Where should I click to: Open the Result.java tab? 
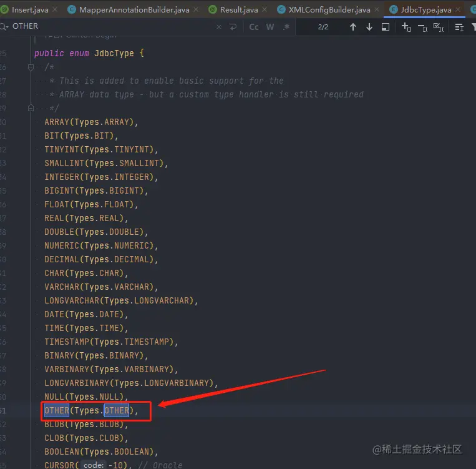coord(238,10)
